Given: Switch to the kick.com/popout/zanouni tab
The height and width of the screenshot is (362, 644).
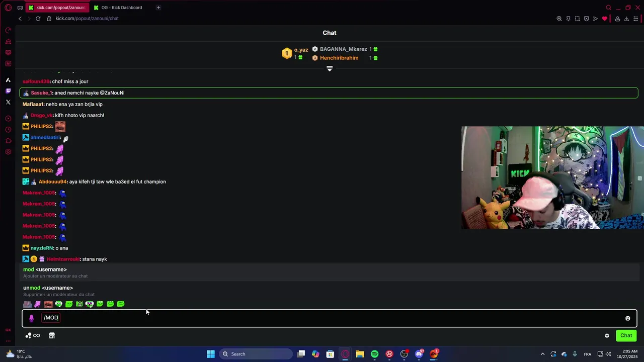Looking at the screenshot, I should [x=57, y=8].
